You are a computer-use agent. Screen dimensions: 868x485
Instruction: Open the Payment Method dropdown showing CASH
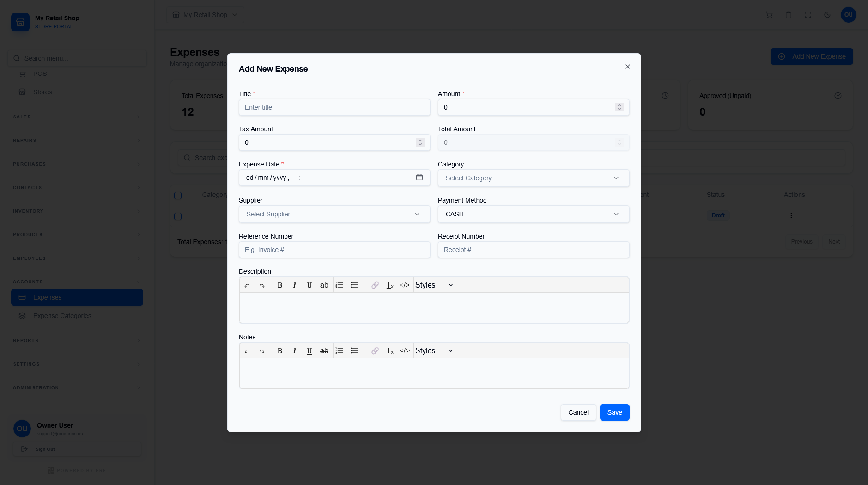coord(533,214)
